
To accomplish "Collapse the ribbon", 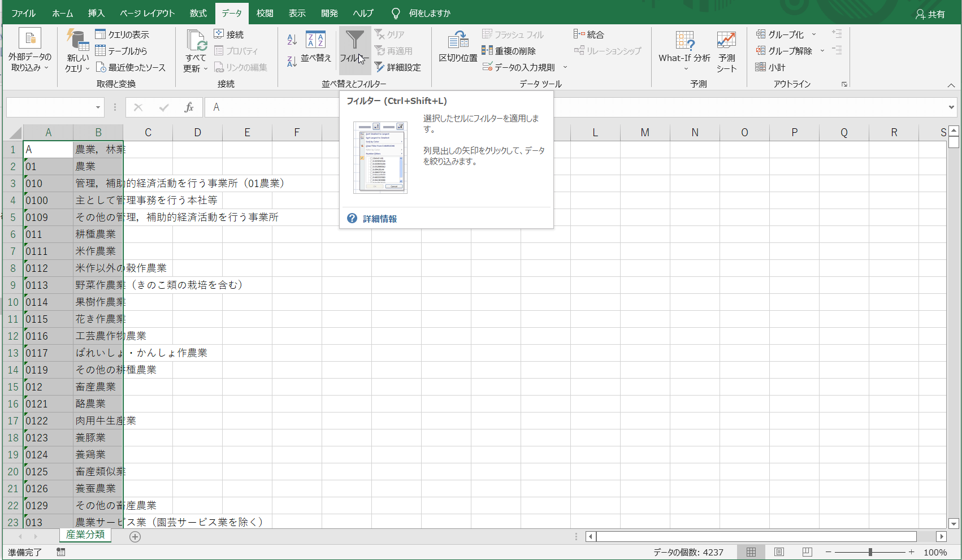I will click(951, 85).
